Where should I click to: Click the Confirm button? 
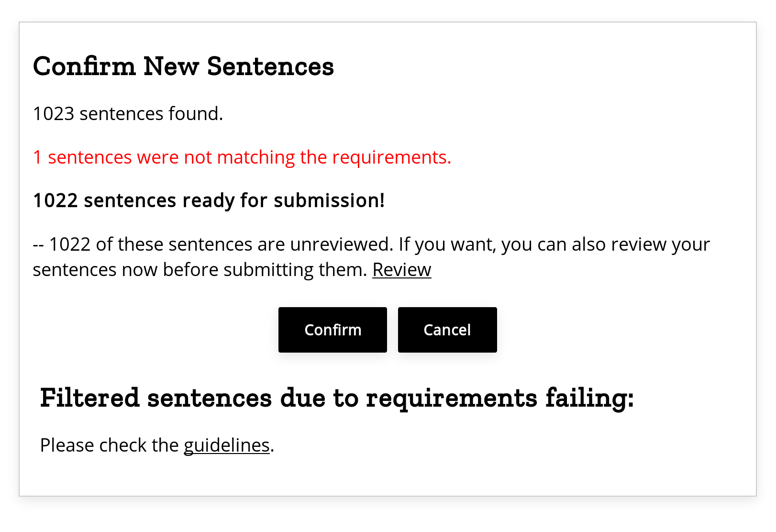tap(332, 330)
